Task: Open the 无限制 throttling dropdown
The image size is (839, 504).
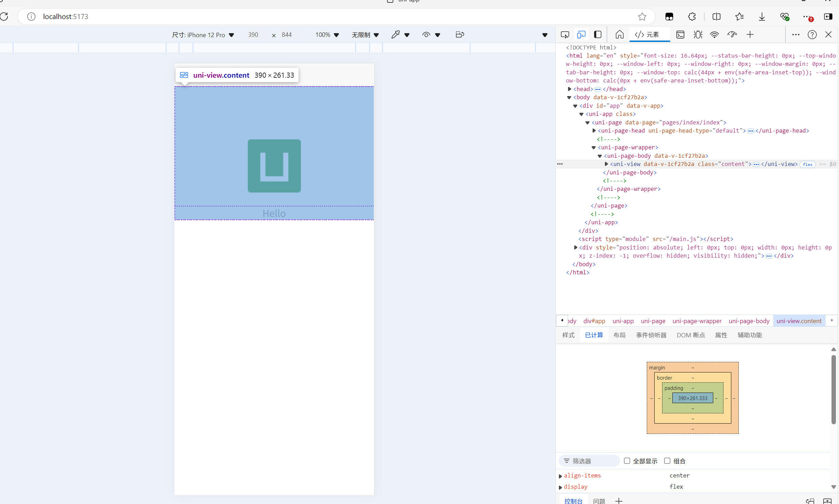Action: click(x=365, y=35)
